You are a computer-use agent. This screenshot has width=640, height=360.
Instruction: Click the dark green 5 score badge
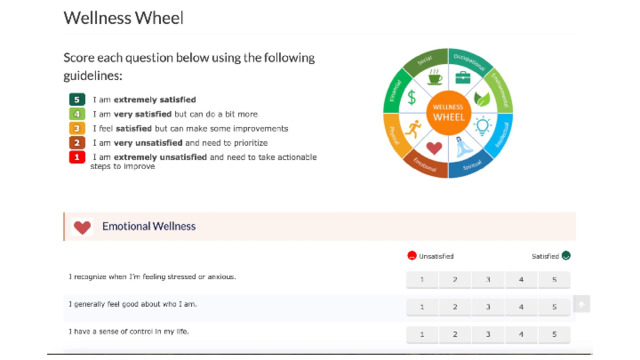tap(77, 100)
